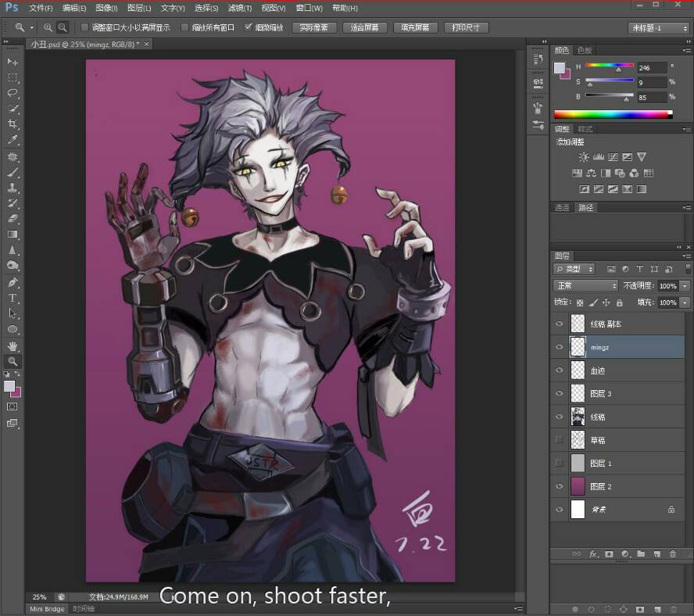Open the 滤镜(T) menu
The width and height of the screenshot is (694, 616).
(240, 8)
